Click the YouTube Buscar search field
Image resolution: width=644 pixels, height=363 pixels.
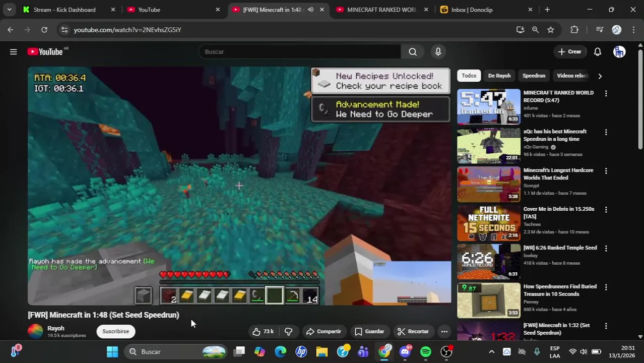[x=300, y=51]
